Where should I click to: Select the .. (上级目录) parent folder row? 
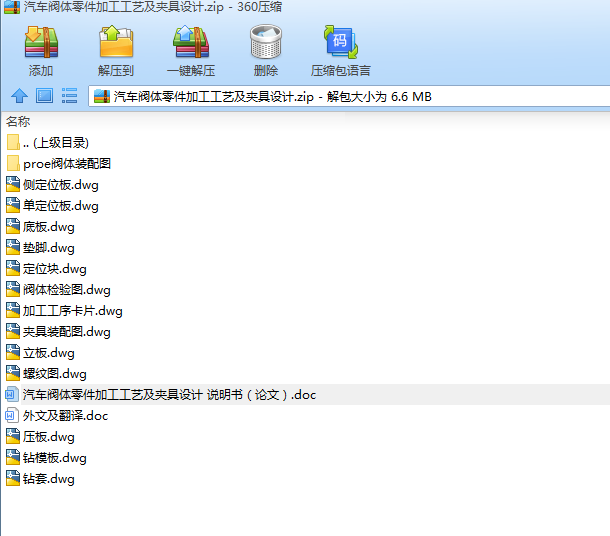pos(47,142)
